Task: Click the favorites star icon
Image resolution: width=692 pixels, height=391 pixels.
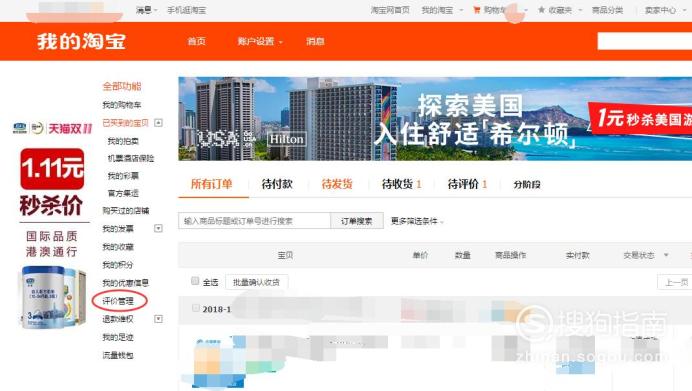Action: click(x=541, y=10)
